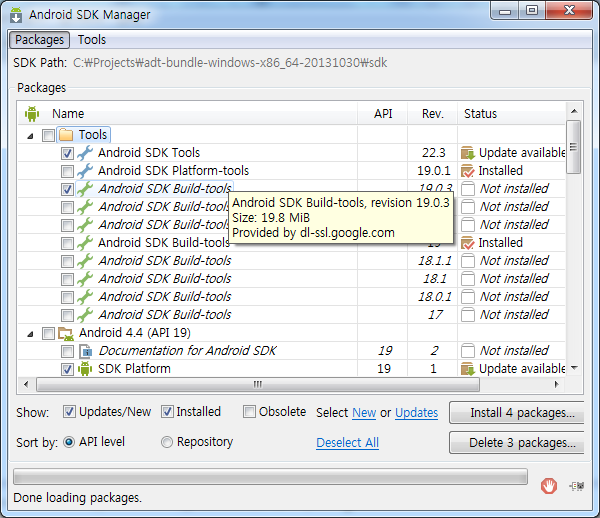Click installed status icon for Platform-tools row
The image size is (600, 518).
(468, 171)
